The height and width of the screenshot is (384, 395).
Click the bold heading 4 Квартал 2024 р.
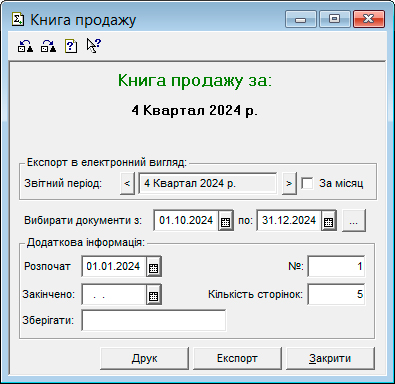click(194, 110)
